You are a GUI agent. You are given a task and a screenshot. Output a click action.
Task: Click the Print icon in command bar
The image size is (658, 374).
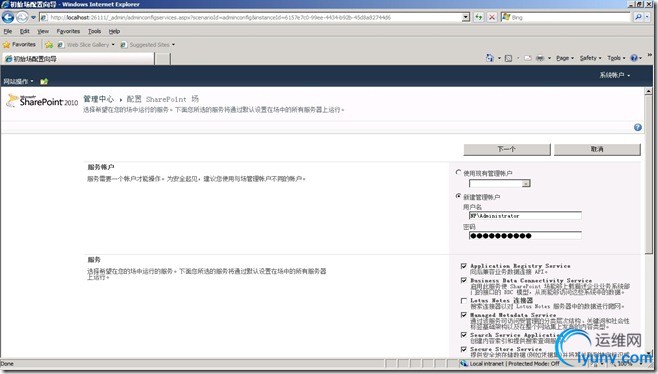click(x=540, y=58)
